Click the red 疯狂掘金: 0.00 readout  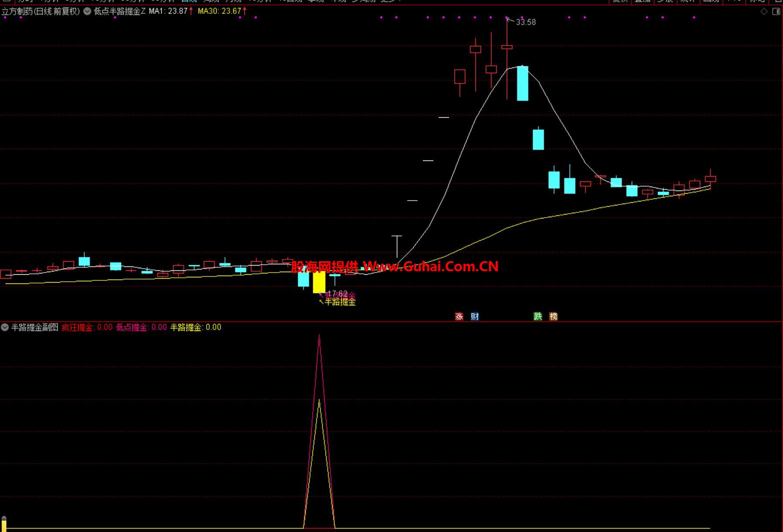87,327
